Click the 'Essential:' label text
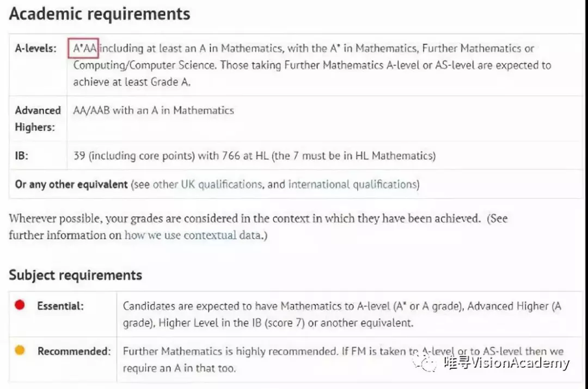 point(60,306)
